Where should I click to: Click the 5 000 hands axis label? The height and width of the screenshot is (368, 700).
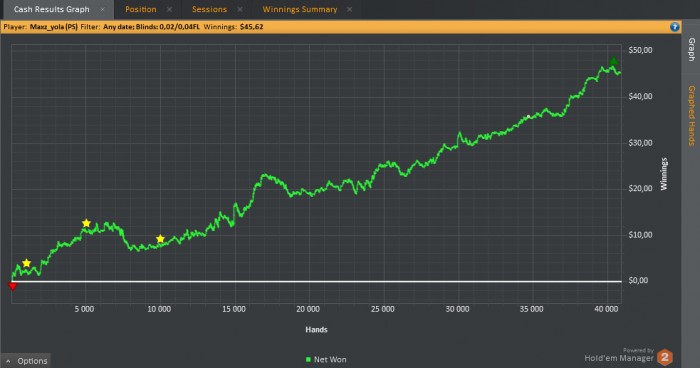84,309
